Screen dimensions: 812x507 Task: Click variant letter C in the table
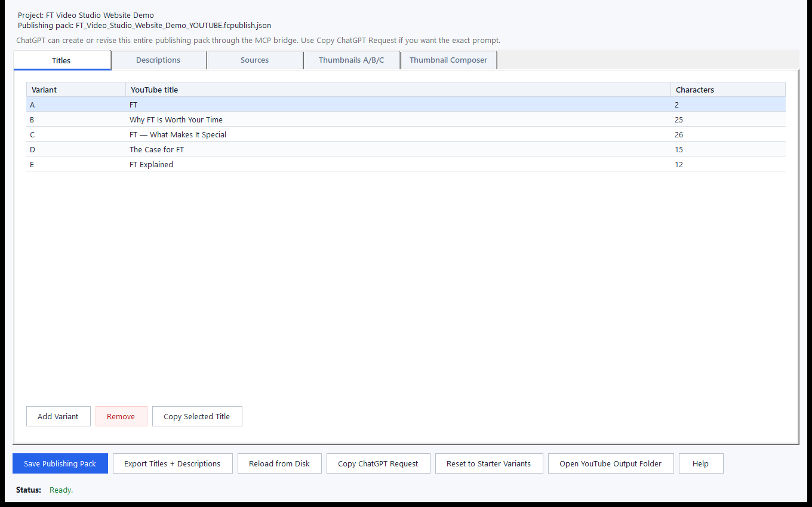tap(32, 134)
